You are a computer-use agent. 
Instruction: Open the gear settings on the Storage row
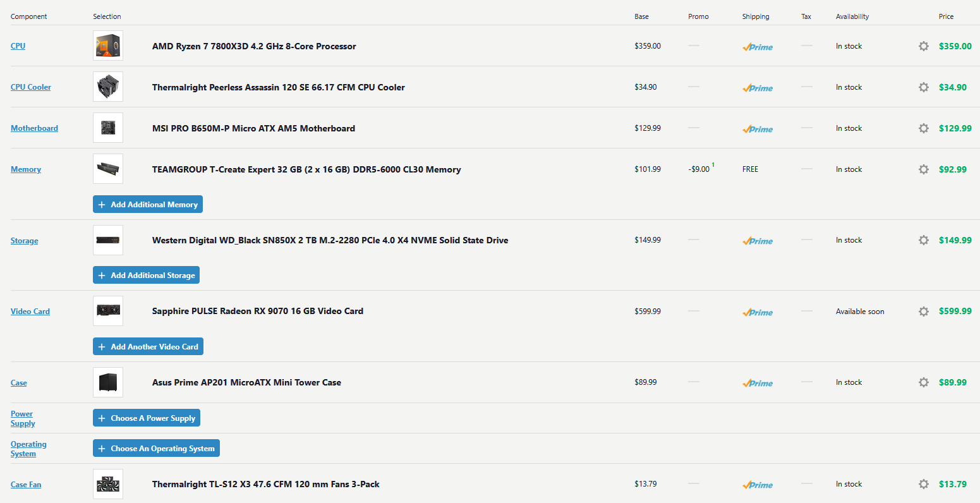pos(924,240)
